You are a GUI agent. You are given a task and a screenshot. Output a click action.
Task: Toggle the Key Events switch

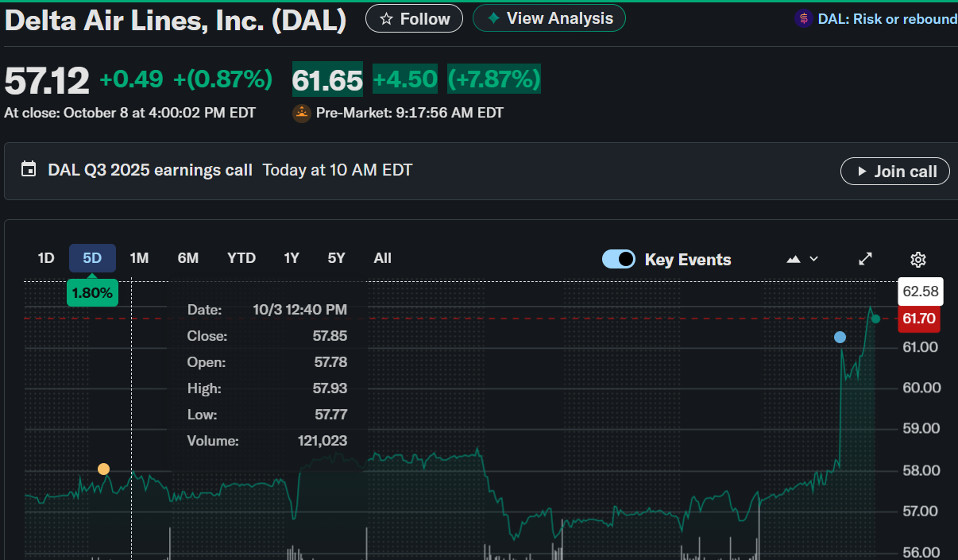point(619,259)
